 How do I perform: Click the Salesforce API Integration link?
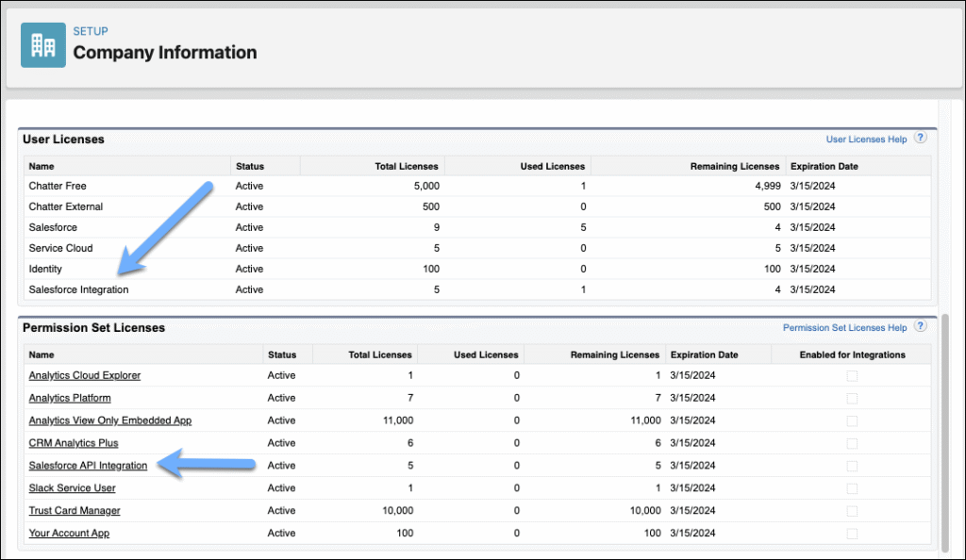[88, 466]
